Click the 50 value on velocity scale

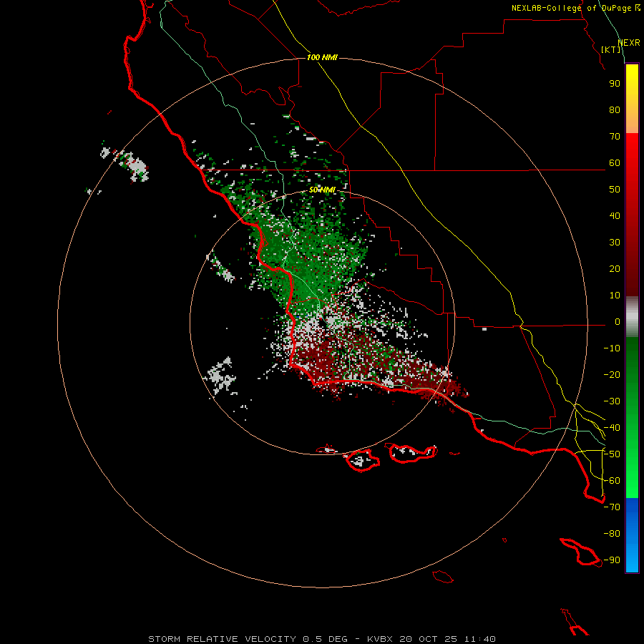615,190
